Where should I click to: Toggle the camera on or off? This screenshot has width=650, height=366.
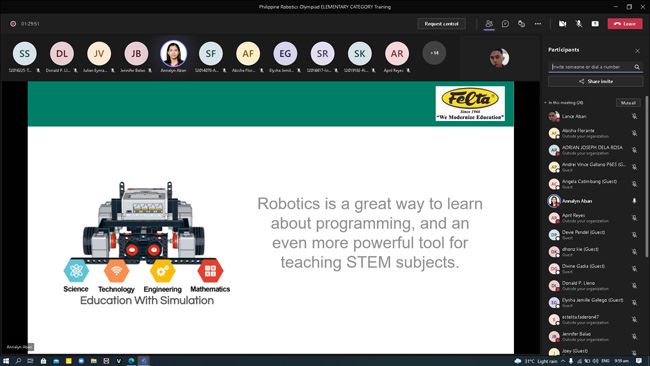[x=563, y=24]
